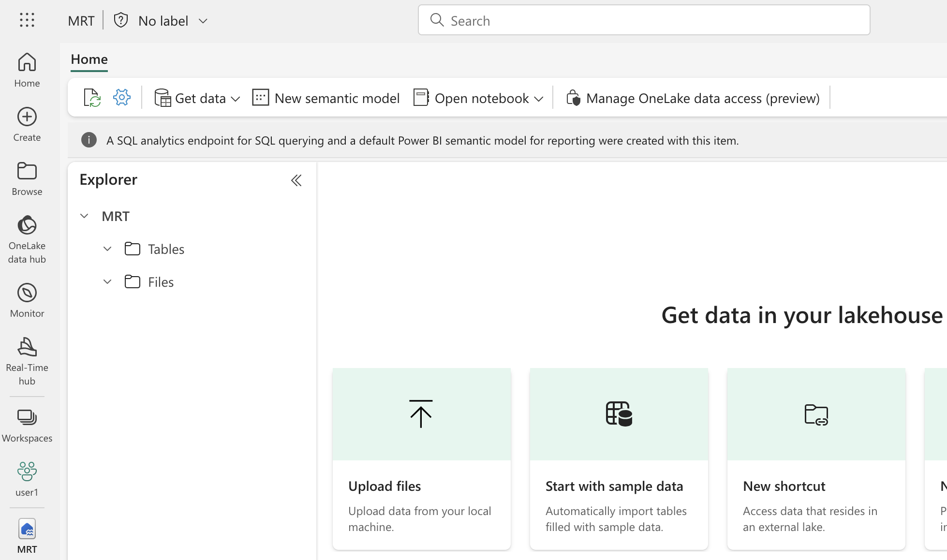Click the Upload files card title

pos(385,486)
